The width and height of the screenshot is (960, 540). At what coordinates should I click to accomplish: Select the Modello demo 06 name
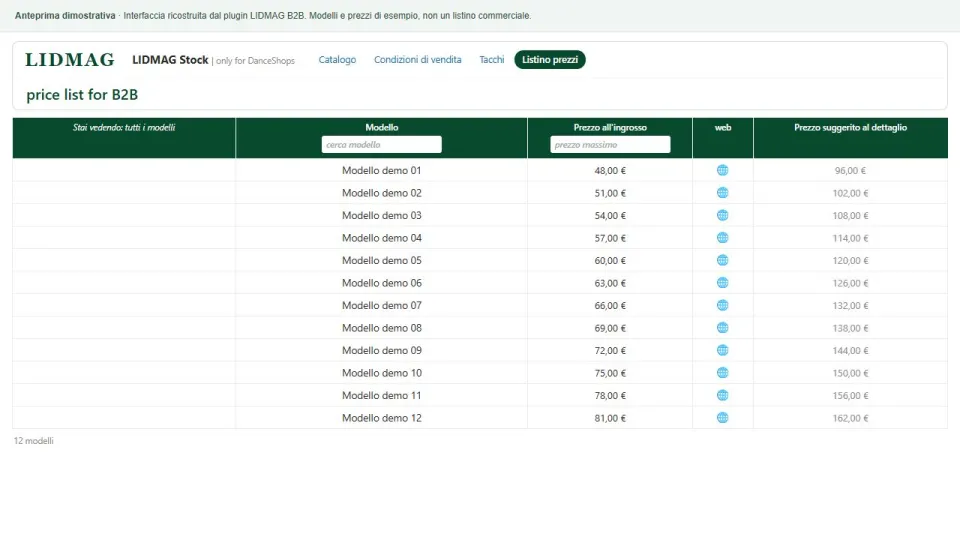[x=381, y=283]
